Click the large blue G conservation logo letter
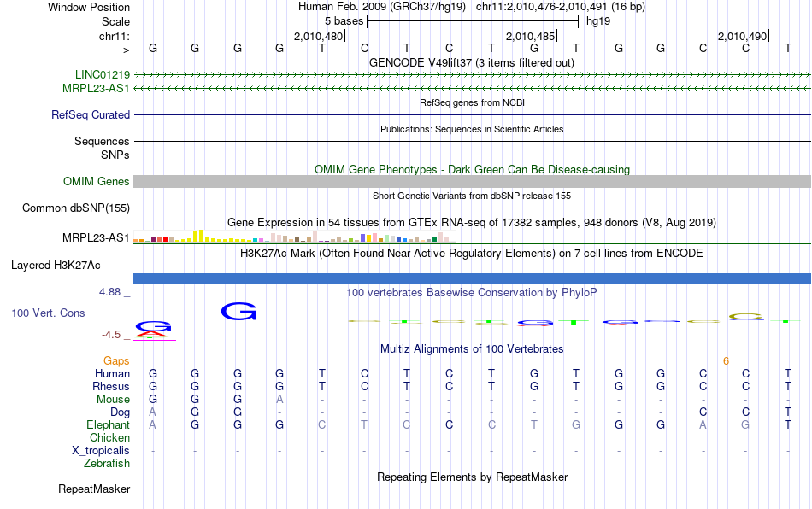The width and height of the screenshot is (812, 509). [238, 312]
